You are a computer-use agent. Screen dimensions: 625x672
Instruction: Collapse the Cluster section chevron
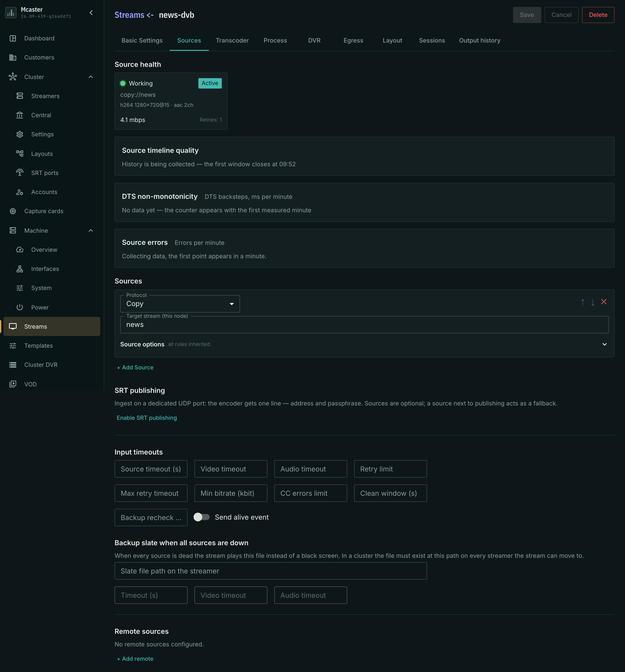[90, 77]
